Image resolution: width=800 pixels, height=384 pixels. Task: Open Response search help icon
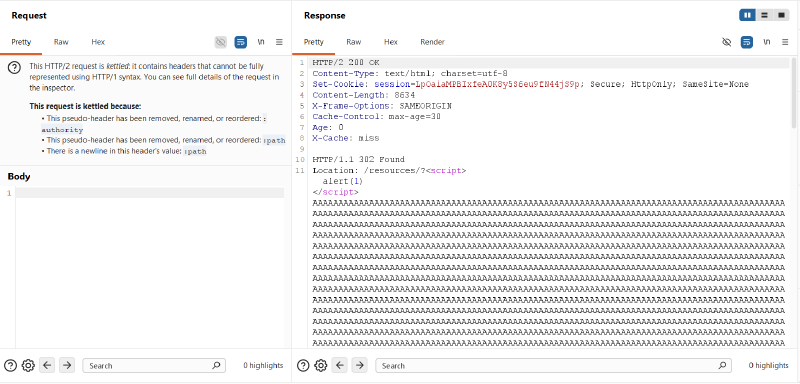pyautogui.click(x=303, y=365)
